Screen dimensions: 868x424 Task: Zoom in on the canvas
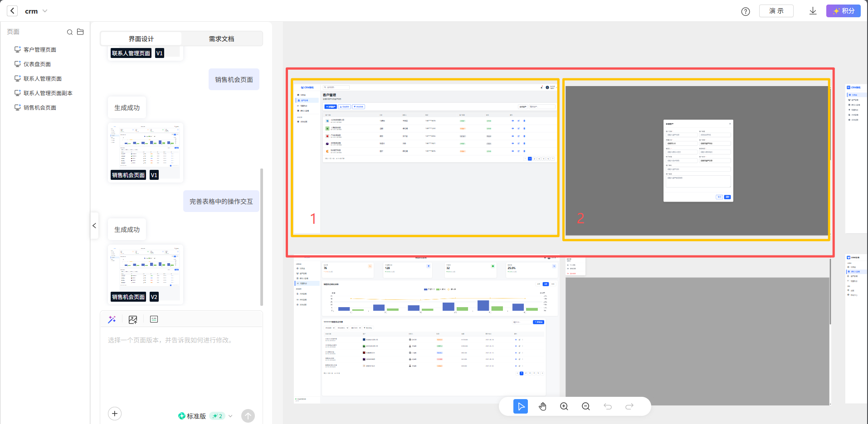[564, 406]
